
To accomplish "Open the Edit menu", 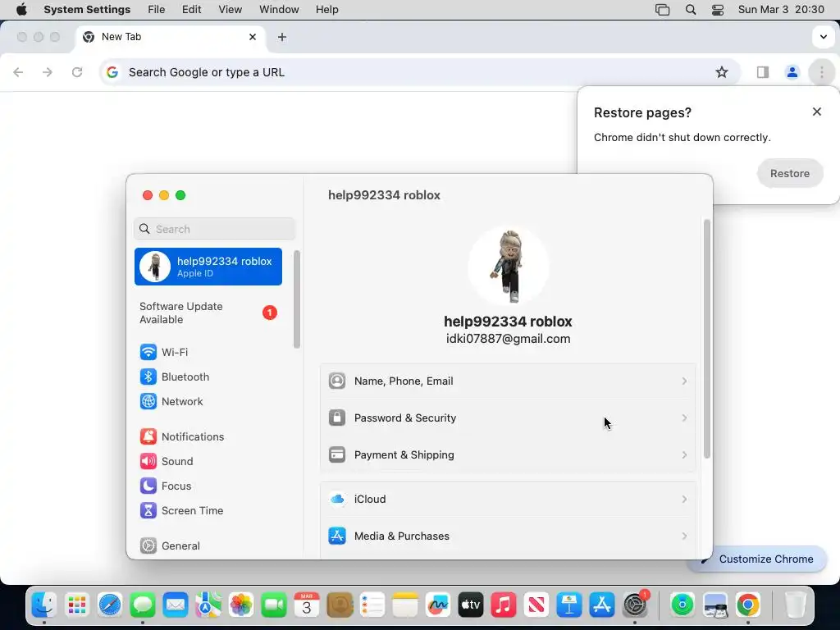I will tap(191, 10).
